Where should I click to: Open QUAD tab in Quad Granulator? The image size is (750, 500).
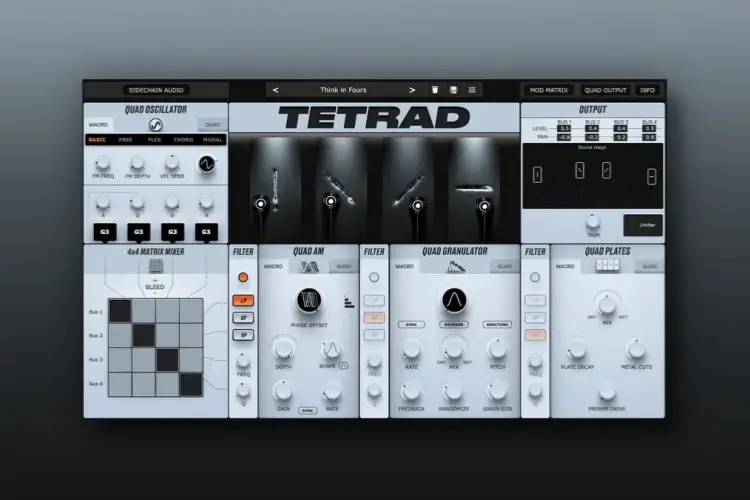click(505, 267)
